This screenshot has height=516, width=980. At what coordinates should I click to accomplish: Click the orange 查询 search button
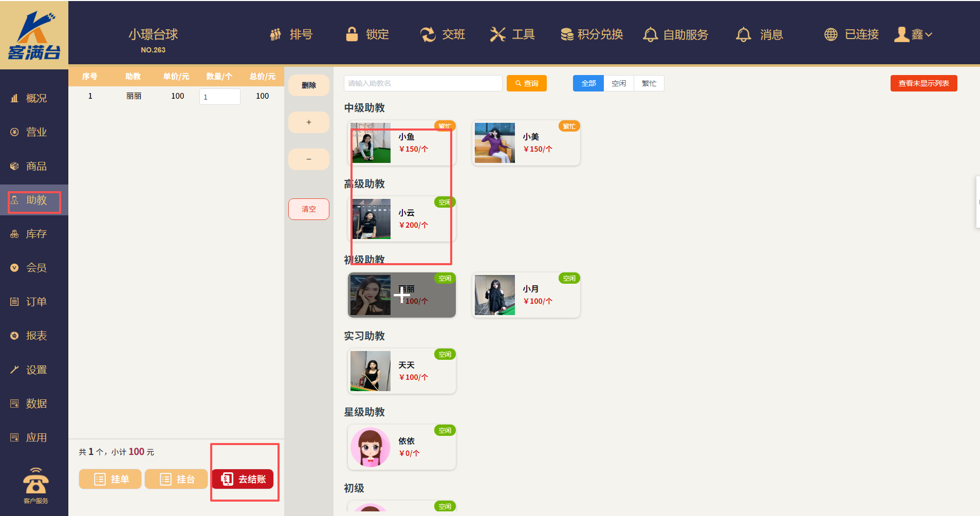[526, 83]
